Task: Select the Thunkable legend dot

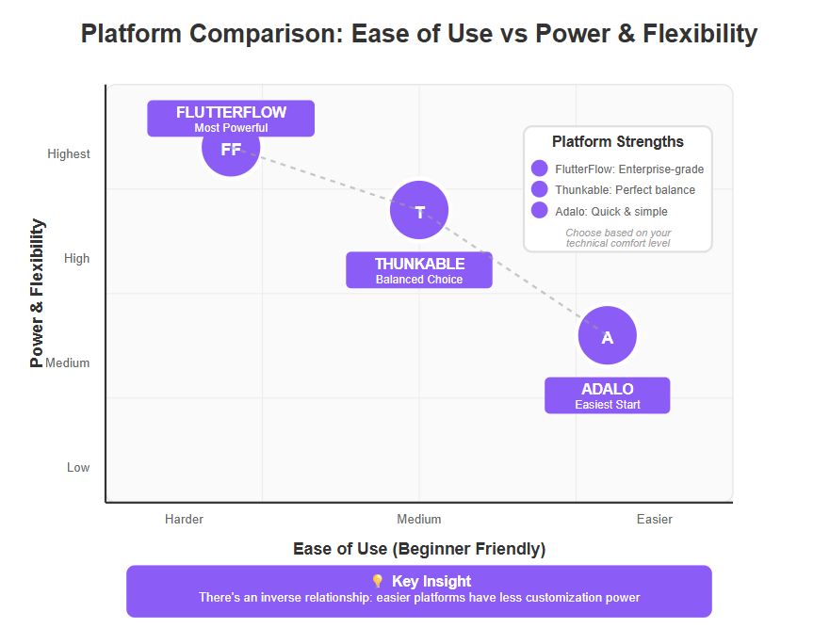Action: pyautogui.click(x=540, y=189)
